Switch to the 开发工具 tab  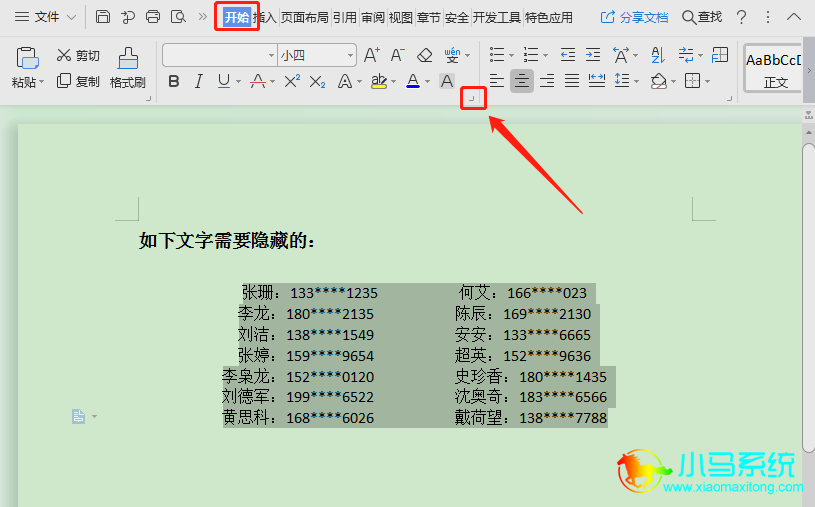(x=496, y=17)
